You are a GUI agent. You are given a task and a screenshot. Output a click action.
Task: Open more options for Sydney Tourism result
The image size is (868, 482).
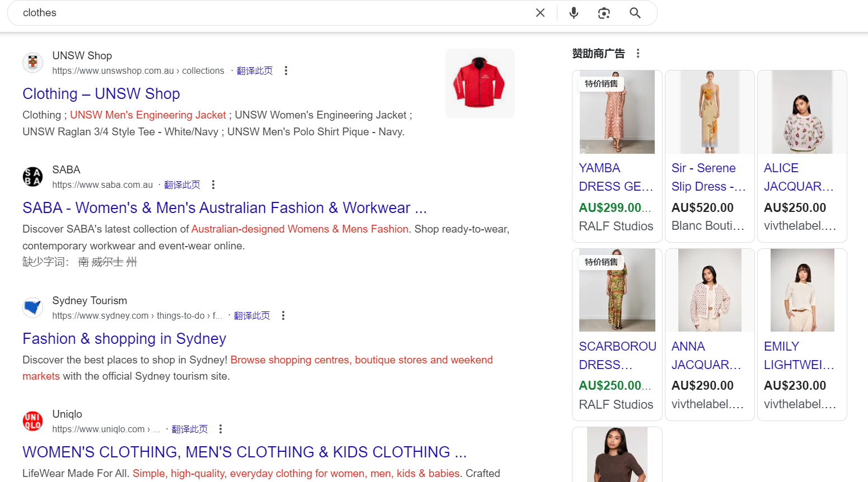(283, 315)
